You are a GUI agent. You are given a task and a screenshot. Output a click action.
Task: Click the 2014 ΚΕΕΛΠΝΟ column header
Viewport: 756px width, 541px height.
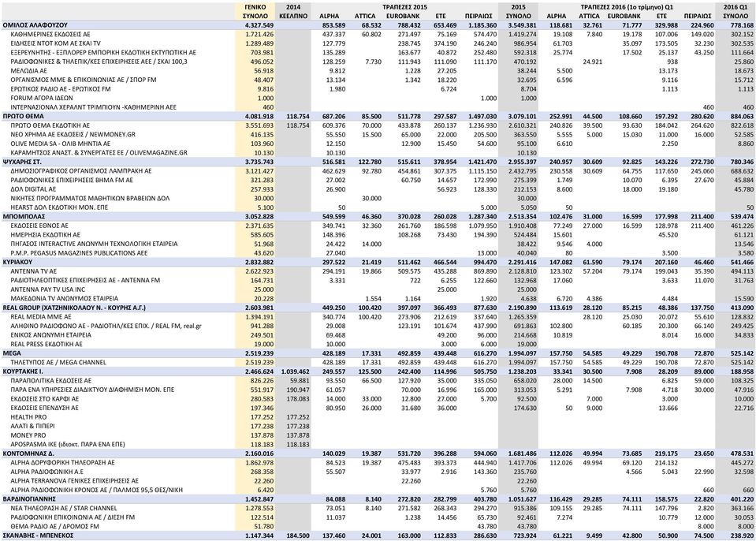293,12
